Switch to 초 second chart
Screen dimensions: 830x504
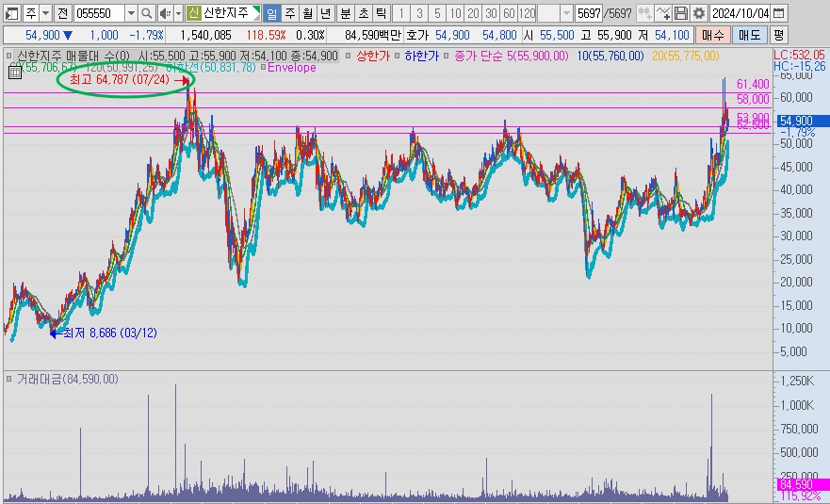point(364,13)
